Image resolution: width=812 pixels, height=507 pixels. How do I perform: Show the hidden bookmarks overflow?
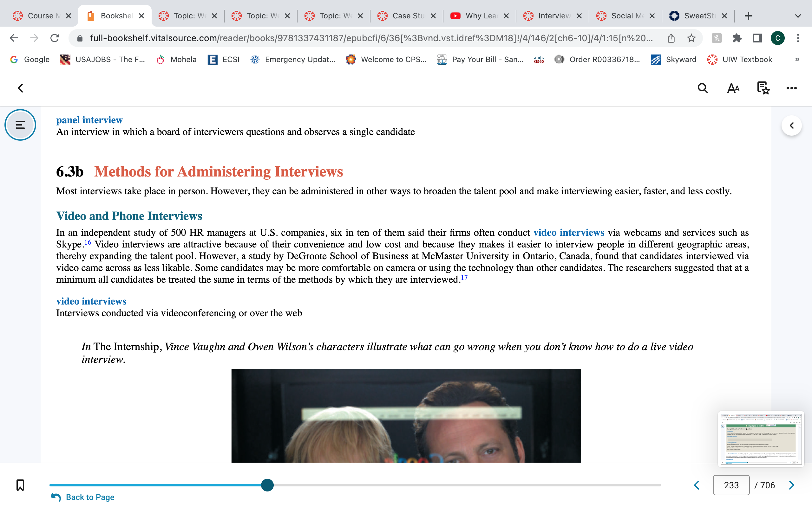pyautogui.click(x=797, y=59)
